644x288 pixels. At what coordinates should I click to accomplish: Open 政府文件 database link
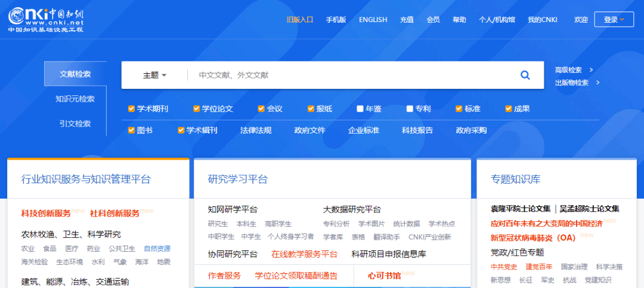coord(309,130)
